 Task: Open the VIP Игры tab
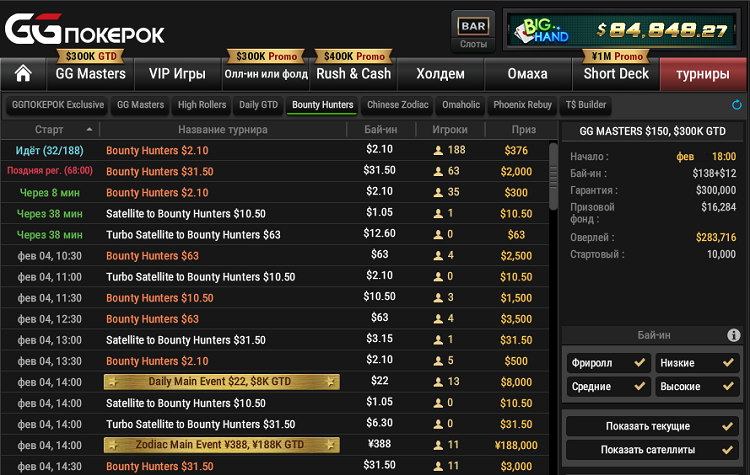click(x=177, y=74)
